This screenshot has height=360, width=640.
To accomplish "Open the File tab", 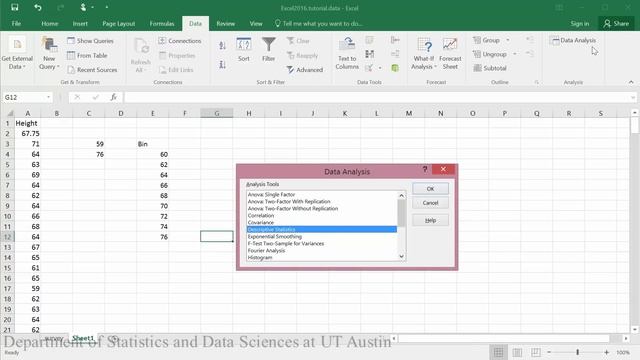I will coord(16,24).
